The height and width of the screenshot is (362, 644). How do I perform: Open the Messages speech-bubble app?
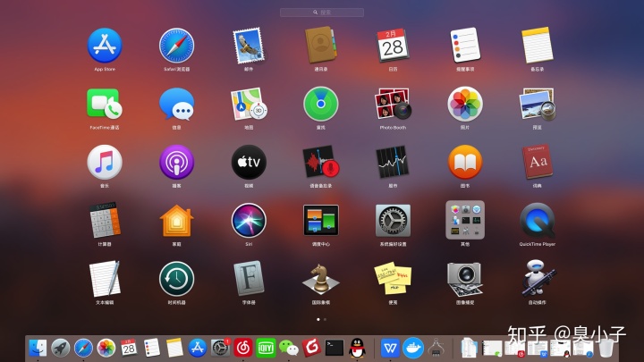point(176,105)
